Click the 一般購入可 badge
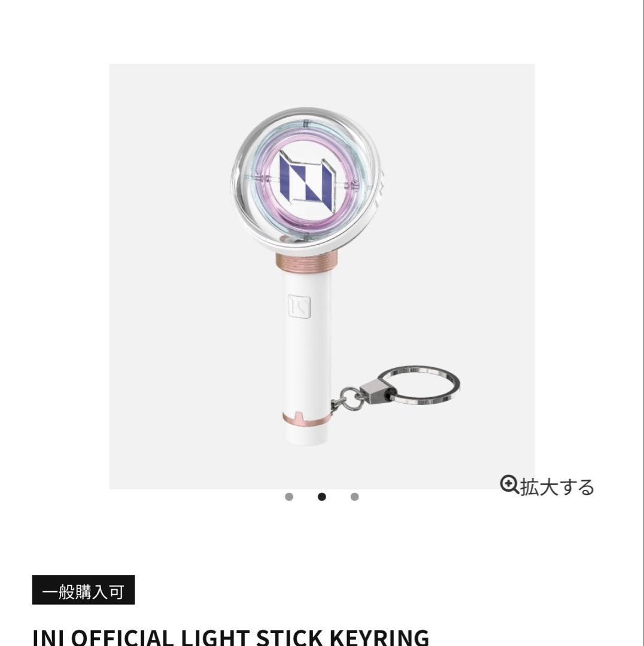The image size is (644, 646). coord(83,590)
